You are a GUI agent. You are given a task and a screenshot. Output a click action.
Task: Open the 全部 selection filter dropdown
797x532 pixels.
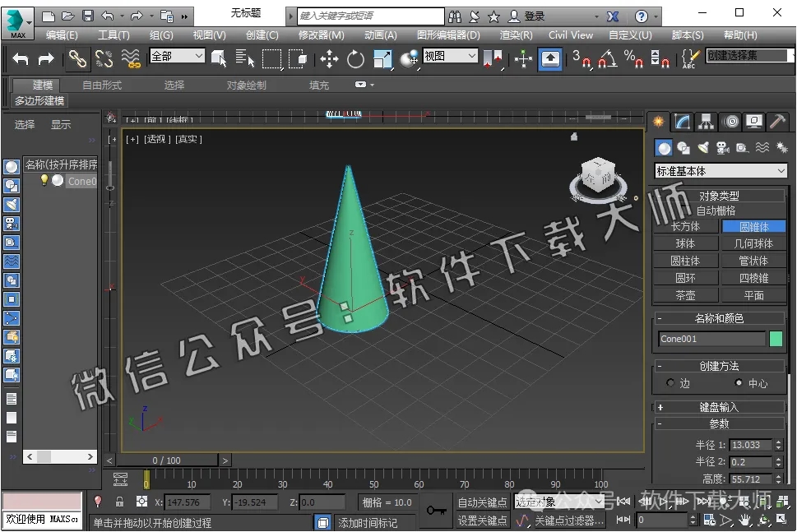click(x=175, y=55)
